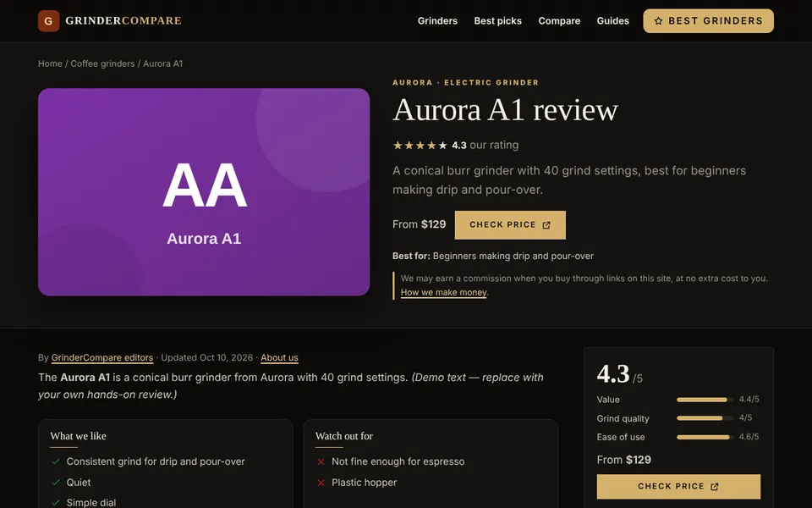This screenshot has height=508, width=812.
Task: Click the green check beside Quiet
Action: pos(56,482)
